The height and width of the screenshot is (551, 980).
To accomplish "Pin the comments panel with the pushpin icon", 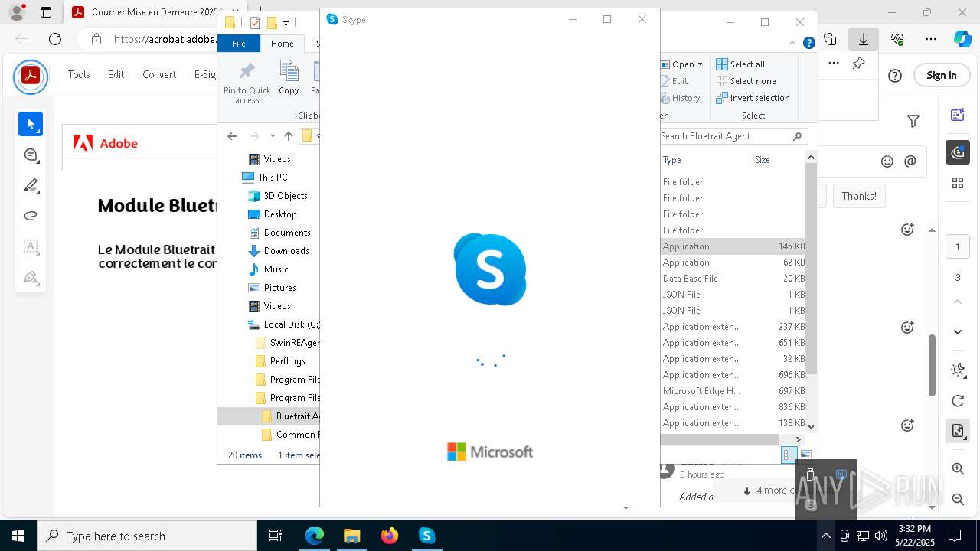I will coord(859,63).
